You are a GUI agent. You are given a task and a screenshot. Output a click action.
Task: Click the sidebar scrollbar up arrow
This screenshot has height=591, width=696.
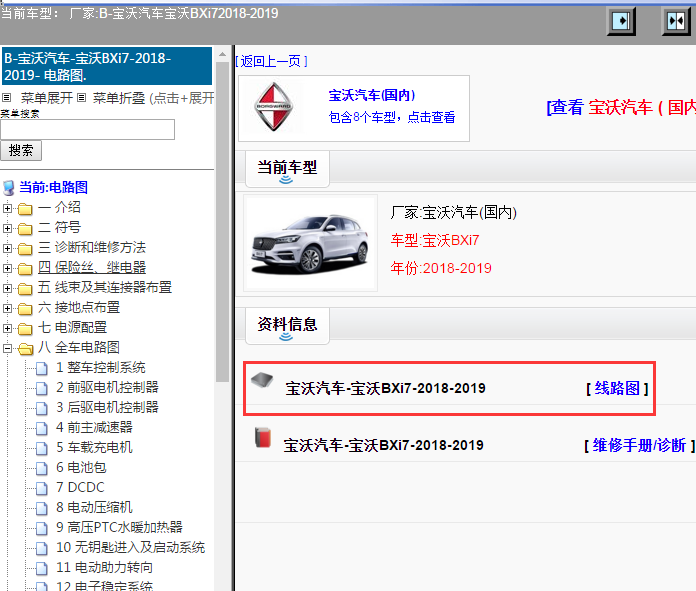(222, 55)
